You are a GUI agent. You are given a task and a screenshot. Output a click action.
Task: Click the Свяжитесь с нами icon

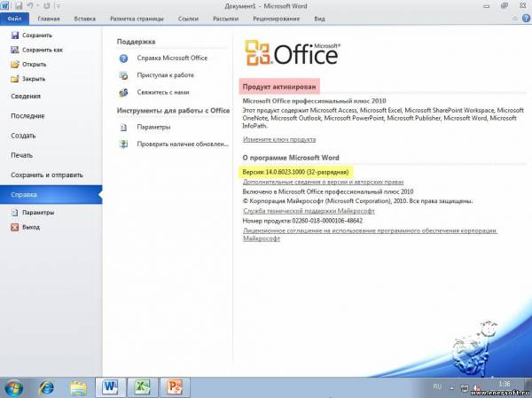pos(123,92)
